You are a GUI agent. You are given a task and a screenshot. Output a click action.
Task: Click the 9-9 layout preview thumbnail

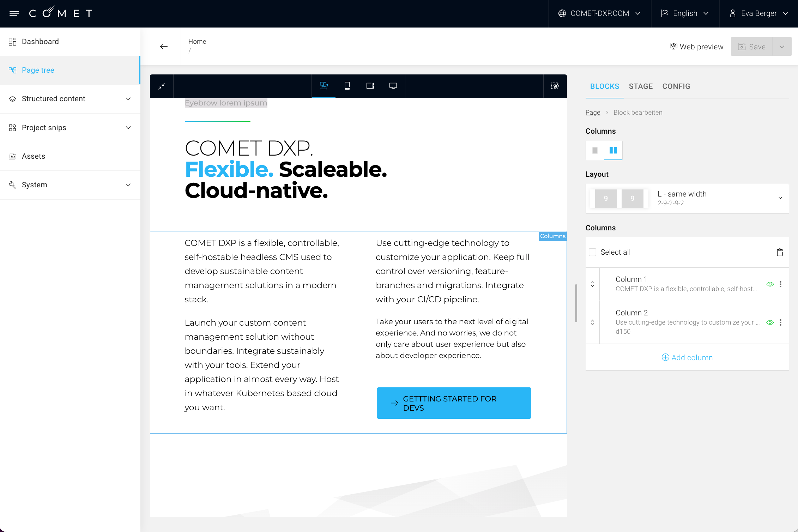coord(619,199)
